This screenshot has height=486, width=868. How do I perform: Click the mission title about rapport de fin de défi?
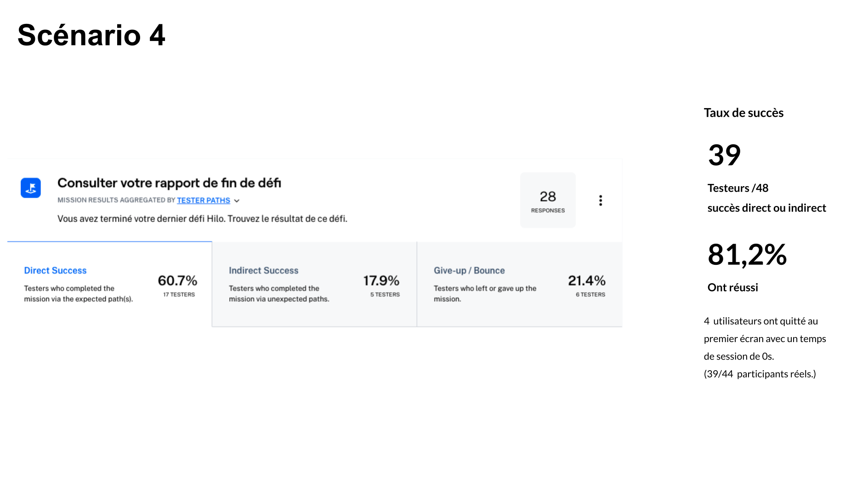click(169, 183)
